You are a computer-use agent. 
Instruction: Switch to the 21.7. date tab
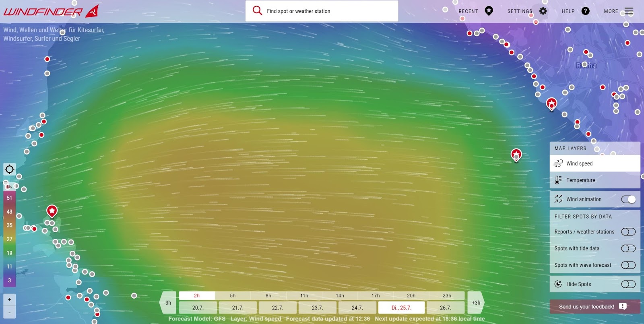point(238,307)
